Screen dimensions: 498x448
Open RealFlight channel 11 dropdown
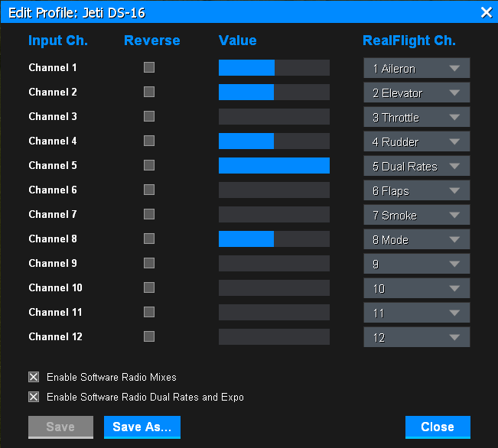click(x=417, y=313)
